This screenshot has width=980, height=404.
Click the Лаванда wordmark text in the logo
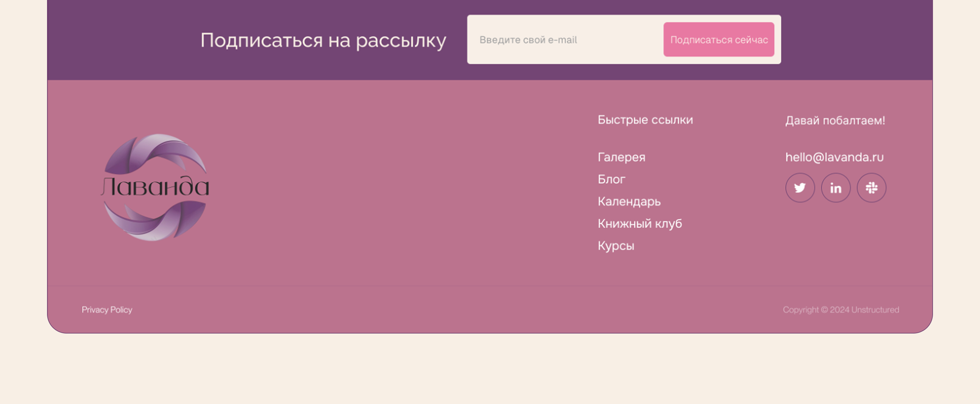155,187
